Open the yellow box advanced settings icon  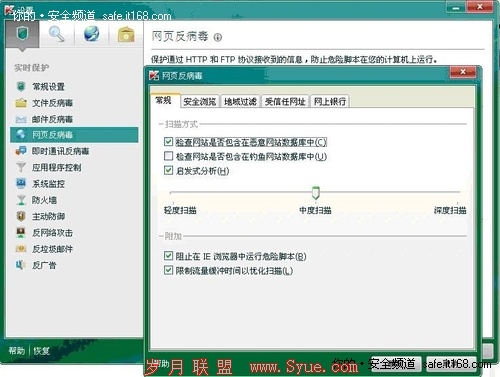[126, 34]
